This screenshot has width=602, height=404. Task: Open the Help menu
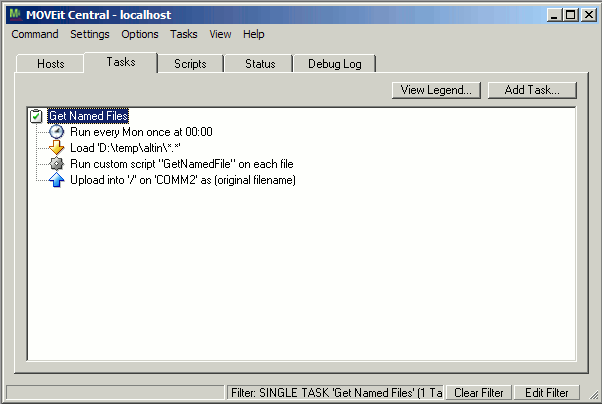pos(254,34)
